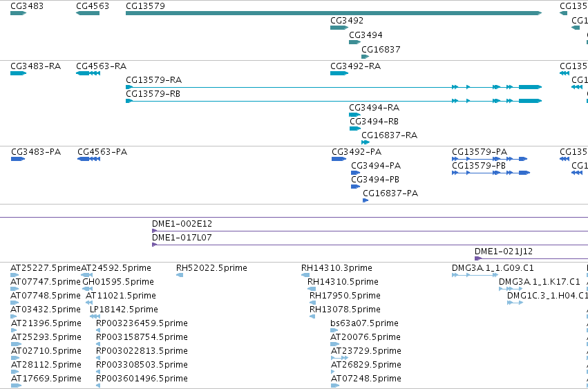Click the CG13579-PB protein feature

[491, 173]
